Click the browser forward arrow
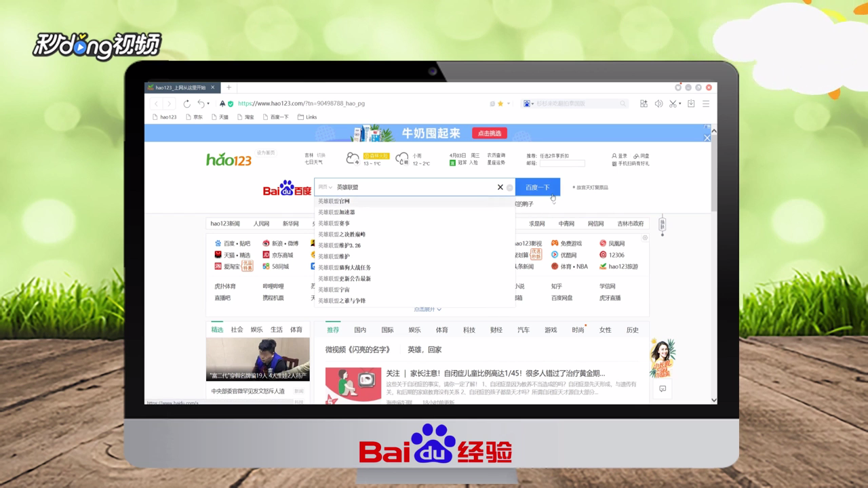Viewport: 868px width, 488px height. click(x=169, y=104)
